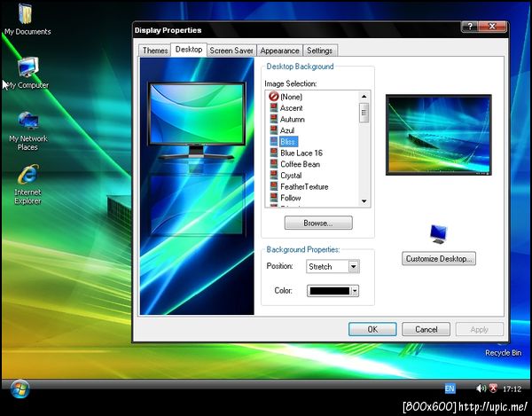Click the EN language indicator
This screenshot has width=532, height=416.
coord(450,389)
